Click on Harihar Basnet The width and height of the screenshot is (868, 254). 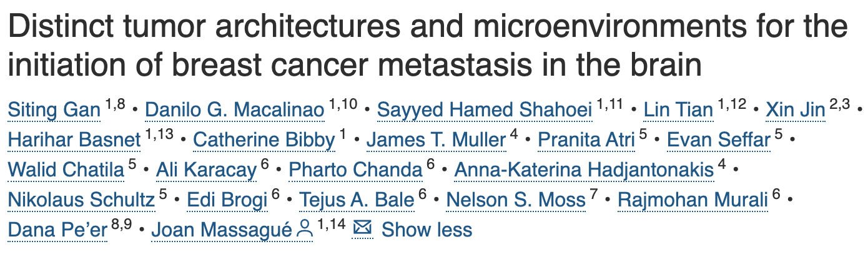coord(74,140)
